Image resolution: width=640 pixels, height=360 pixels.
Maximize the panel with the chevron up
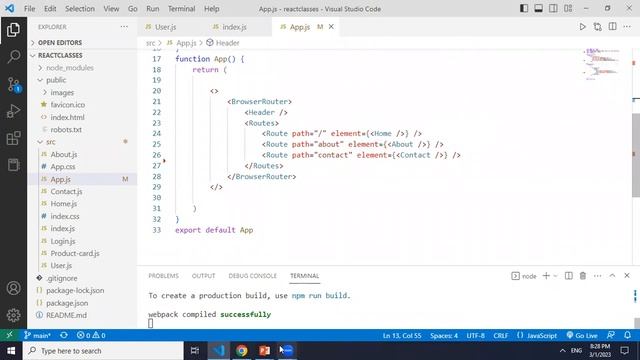coord(612,276)
